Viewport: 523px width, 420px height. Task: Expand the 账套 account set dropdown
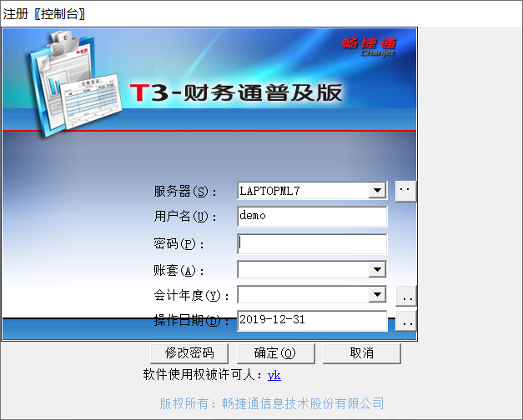377,269
